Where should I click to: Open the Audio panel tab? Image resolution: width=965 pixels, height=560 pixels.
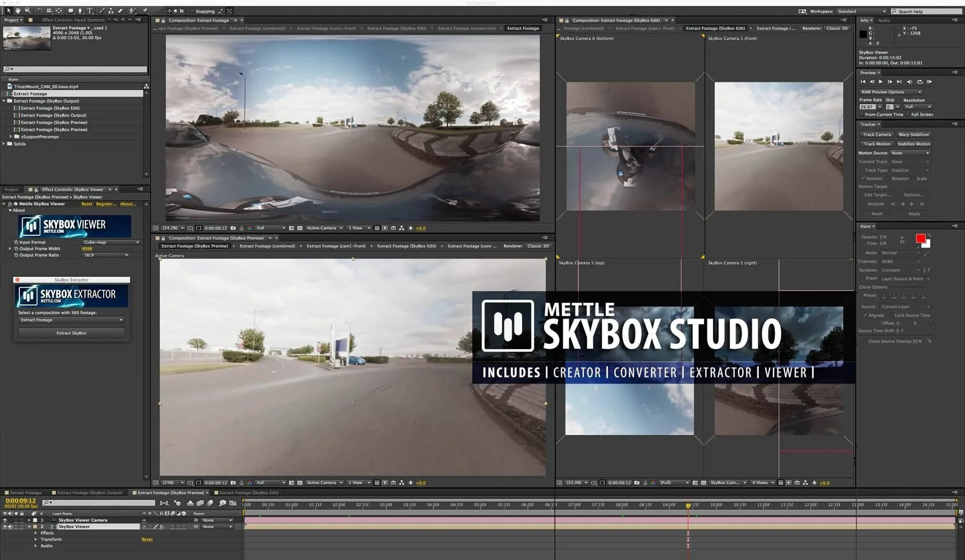(884, 20)
